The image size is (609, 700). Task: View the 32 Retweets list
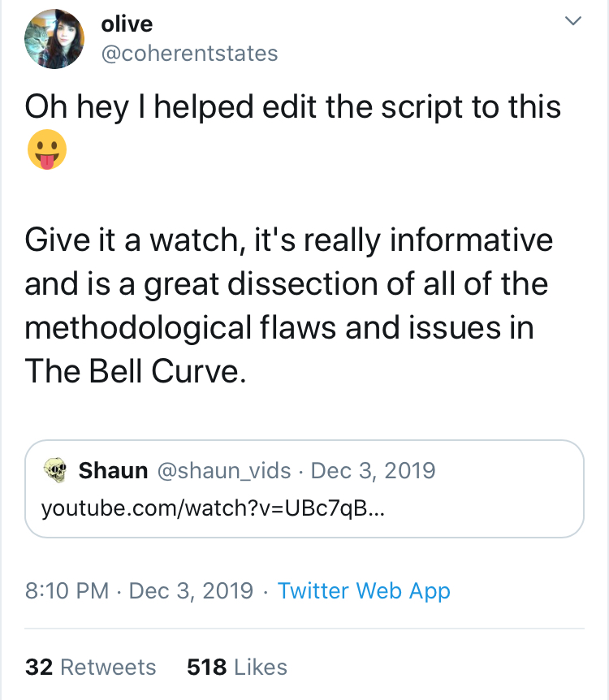pos(91,667)
